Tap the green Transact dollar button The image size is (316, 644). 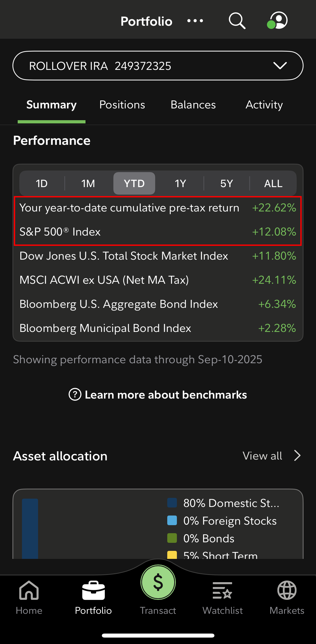click(x=158, y=582)
